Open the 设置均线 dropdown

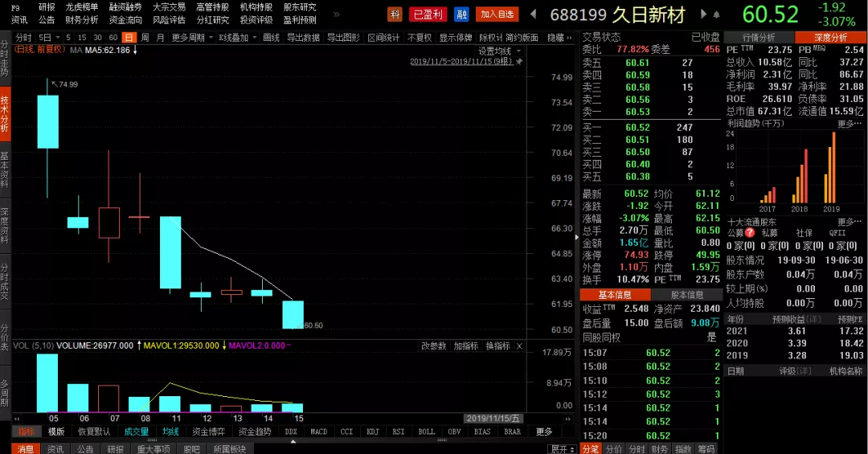pos(499,51)
